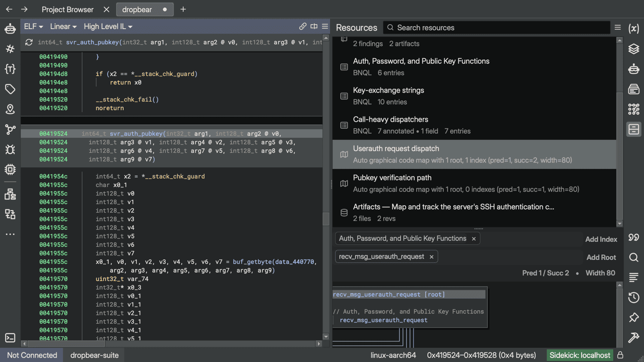This screenshot has width=644, height=362.
Task: Click the Search resources field
Action: 496,28
